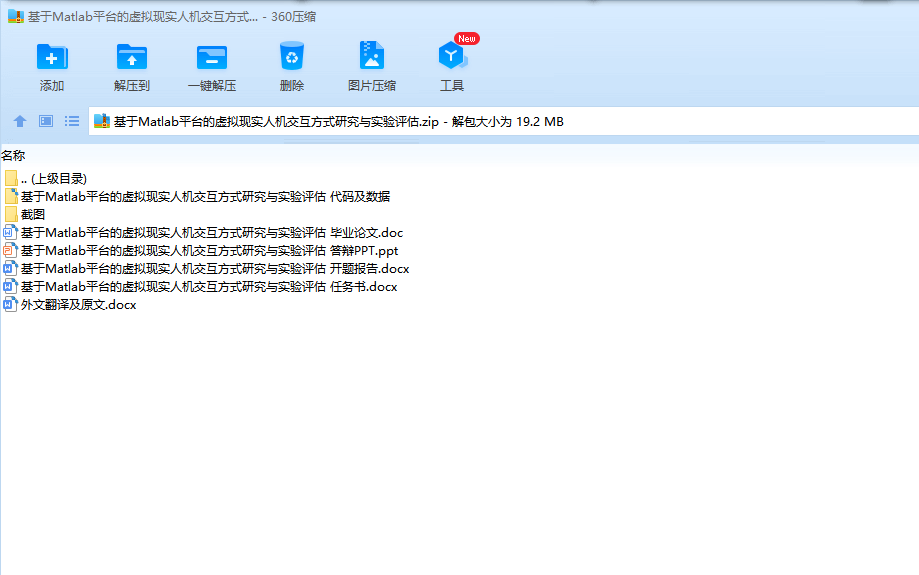Click the Word icon beside 开题报告.docx

11,269
